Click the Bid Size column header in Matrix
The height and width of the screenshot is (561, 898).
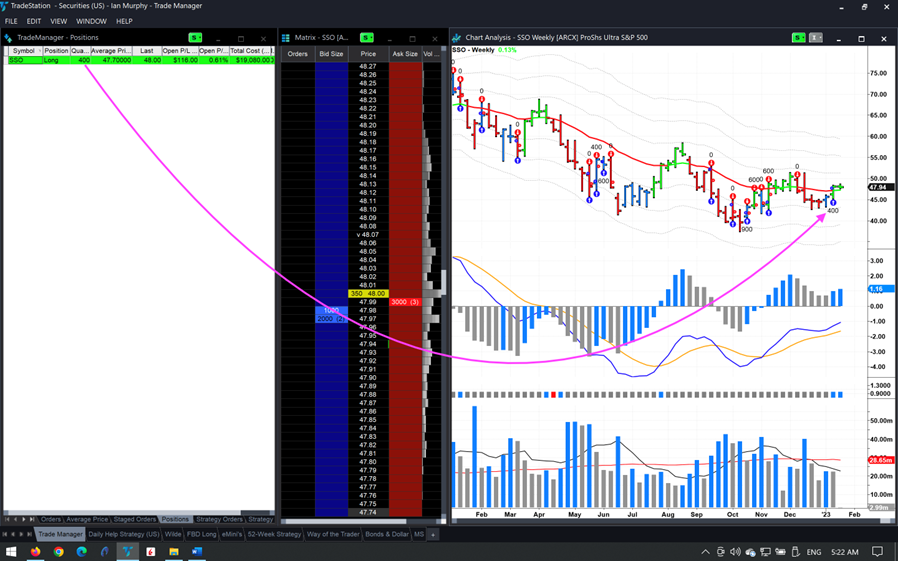click(x=331, y=54)
